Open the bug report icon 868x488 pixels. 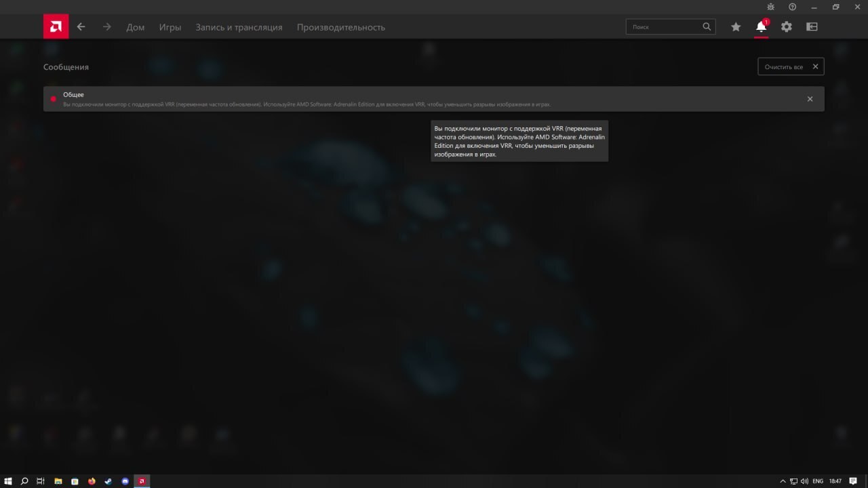771,7
